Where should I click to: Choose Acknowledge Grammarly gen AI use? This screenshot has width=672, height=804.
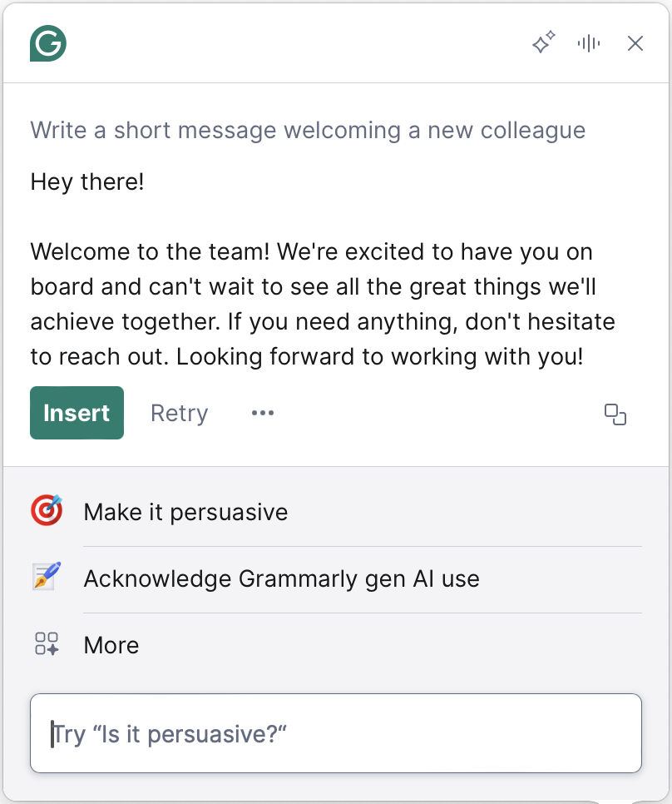(x=281, y=578)
